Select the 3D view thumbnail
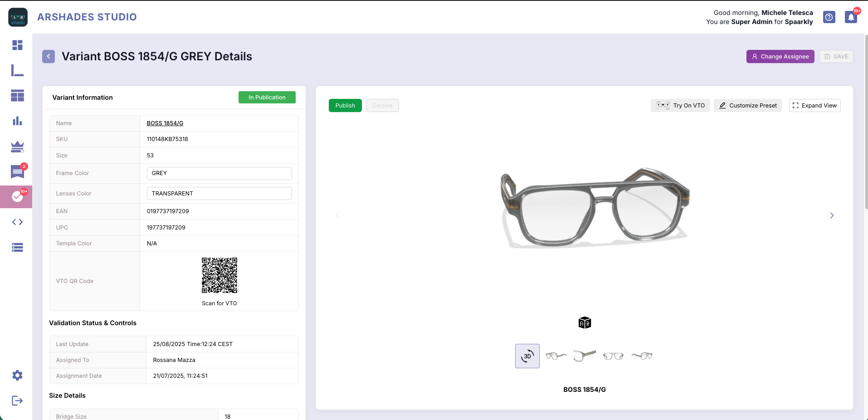This screenshot has width=868, height=420. pos(527,356)
